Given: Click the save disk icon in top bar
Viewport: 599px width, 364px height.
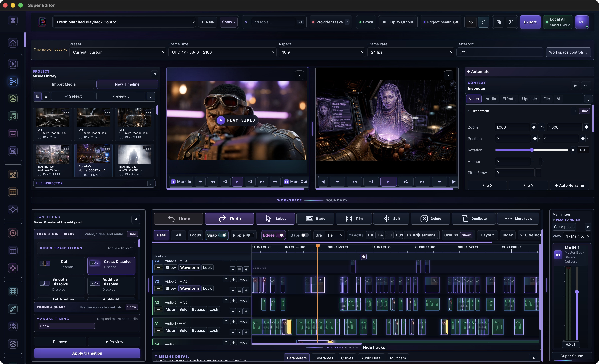Looking at the screenshot, I should pyautogui.click(x=499, y=22).
